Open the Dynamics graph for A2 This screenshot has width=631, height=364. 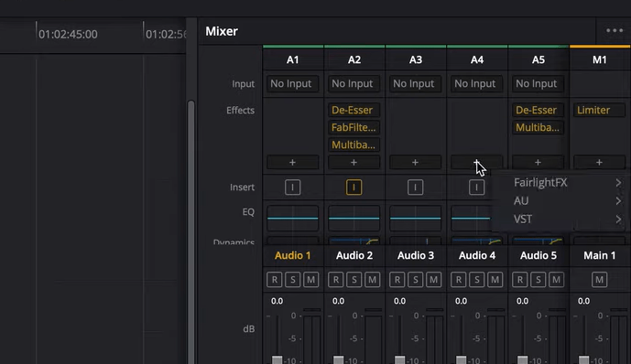point(354,241)
